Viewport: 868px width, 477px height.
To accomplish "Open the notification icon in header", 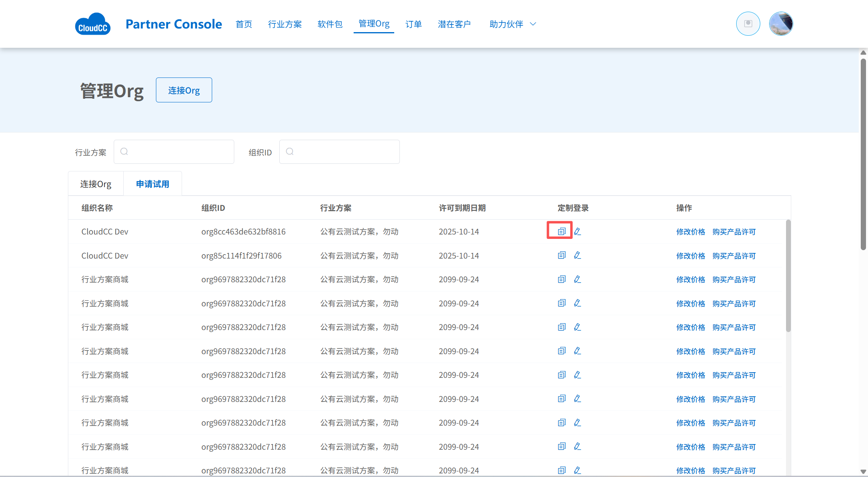I will [748, 24].
